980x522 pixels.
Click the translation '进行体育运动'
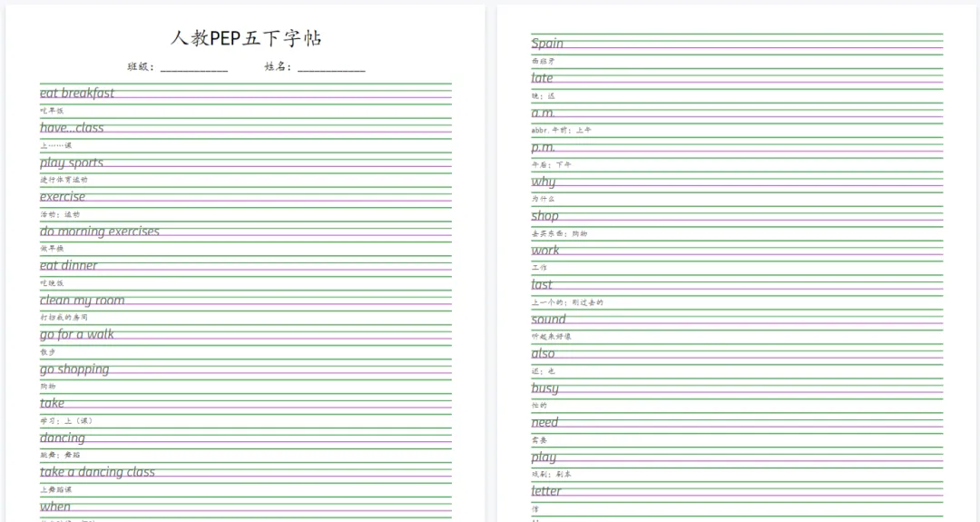point(64,180)
